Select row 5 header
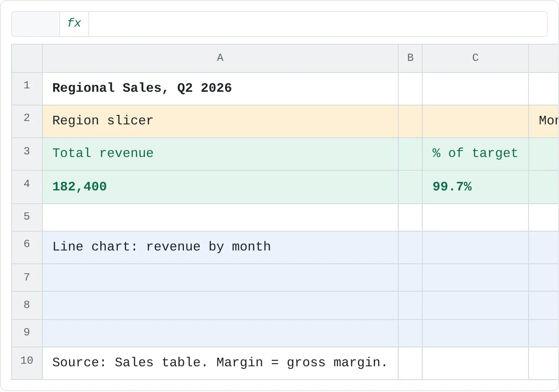The height and width of the screenshot is (392, 559). [x=27, y=217]
